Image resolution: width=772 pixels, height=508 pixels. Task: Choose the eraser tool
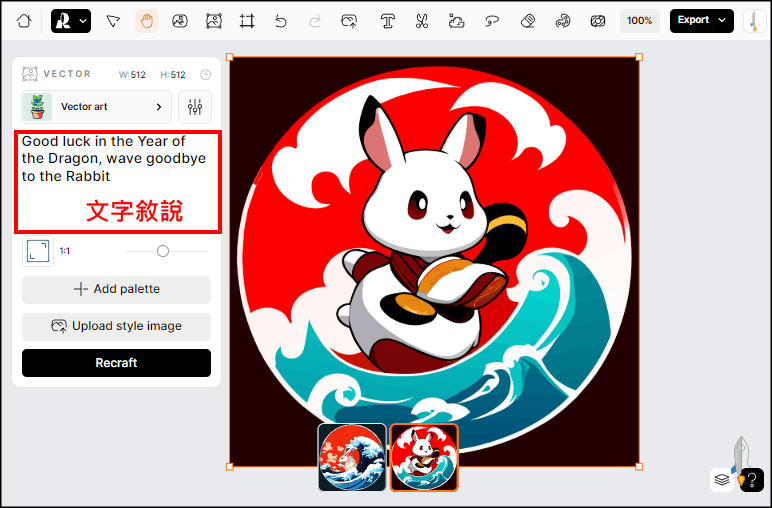[528, 21]
